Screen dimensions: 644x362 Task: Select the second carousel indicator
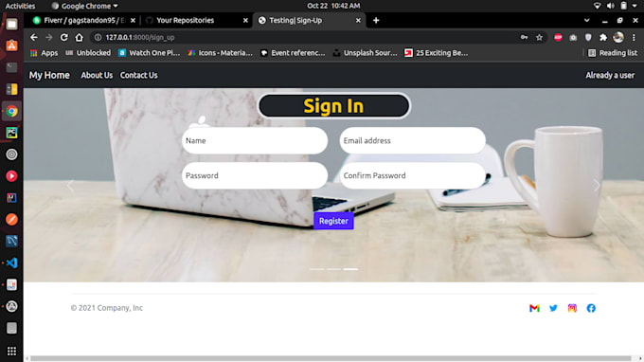(333, 269)
